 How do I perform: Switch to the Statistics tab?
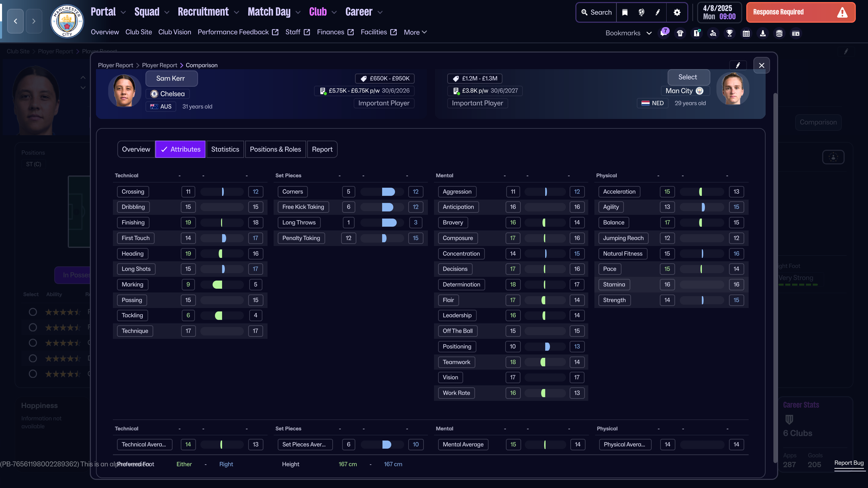(225, 149)
